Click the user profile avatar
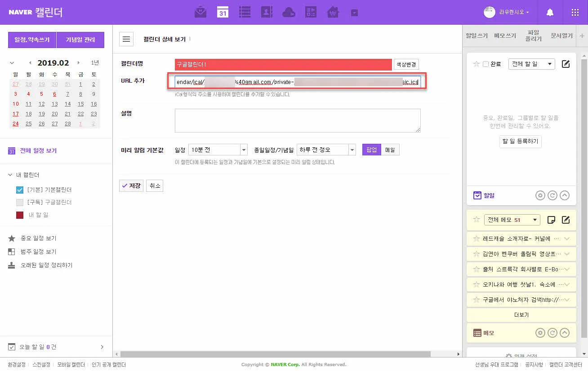Viewport: 588px width, 371px height. [x=489, y=12]
